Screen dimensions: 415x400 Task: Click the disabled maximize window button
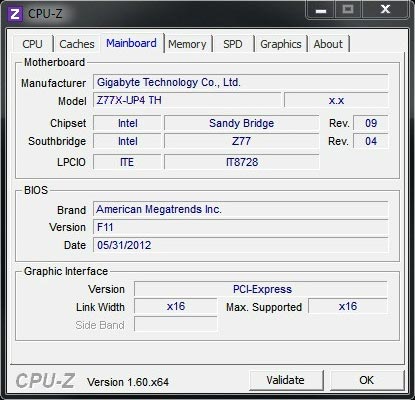point(348,10)
